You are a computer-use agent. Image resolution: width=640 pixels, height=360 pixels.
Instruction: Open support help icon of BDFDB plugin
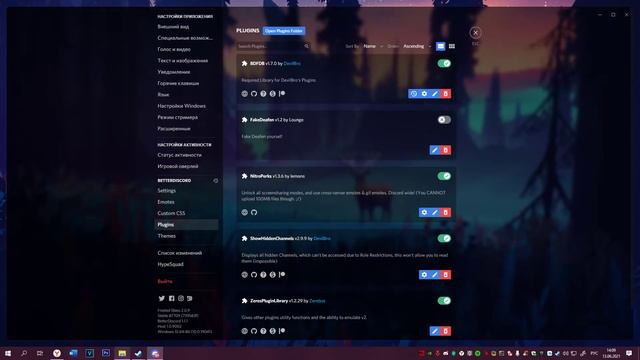click(x=263, y=94)
